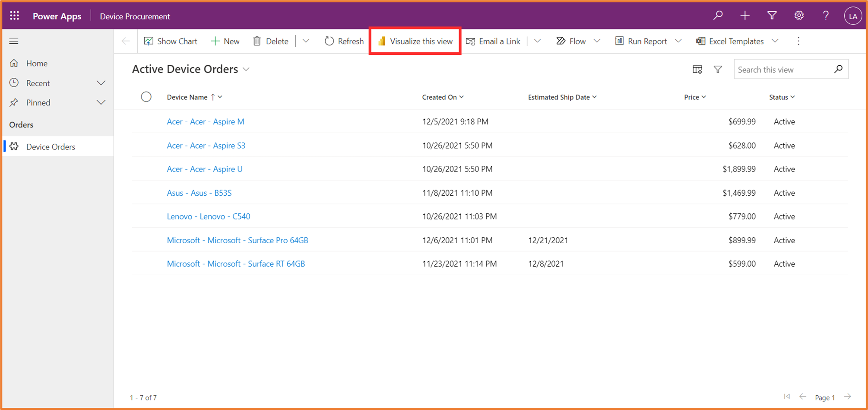
Task: Go to the next page arrow
Action: point(848,397)
